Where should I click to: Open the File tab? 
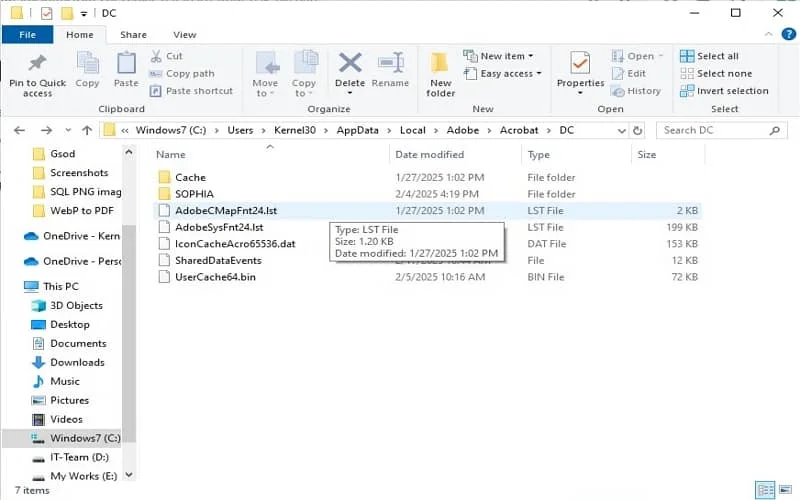tap(28, 35)
